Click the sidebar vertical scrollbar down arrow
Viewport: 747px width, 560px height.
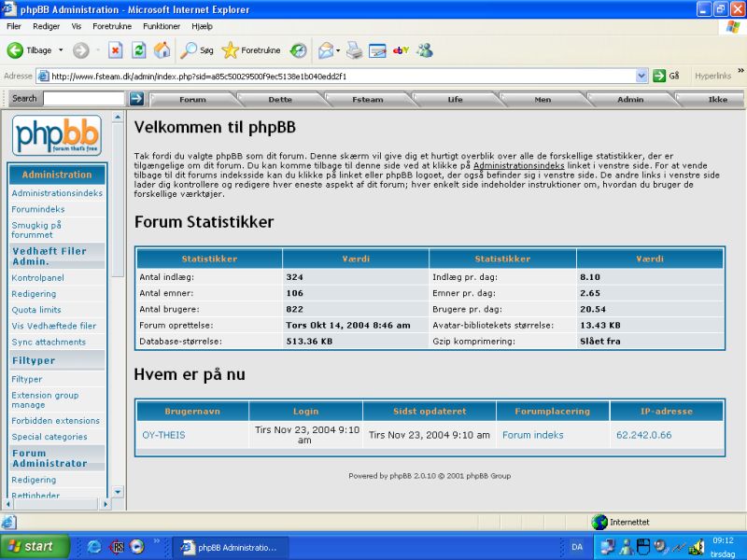(x=118, y=492)
